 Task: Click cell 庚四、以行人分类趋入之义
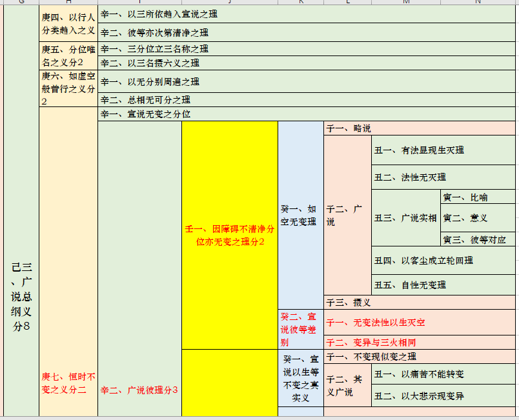[x=68, y=23]
